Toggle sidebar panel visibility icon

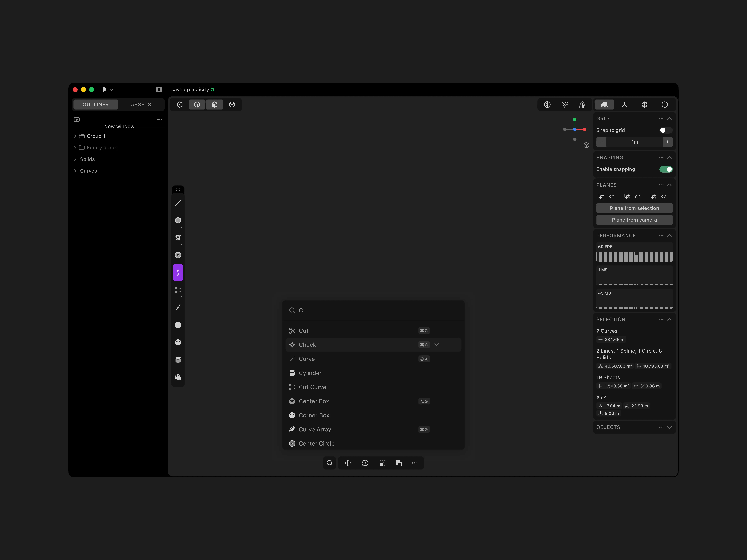pyautogui.click(x=159, y=89)
